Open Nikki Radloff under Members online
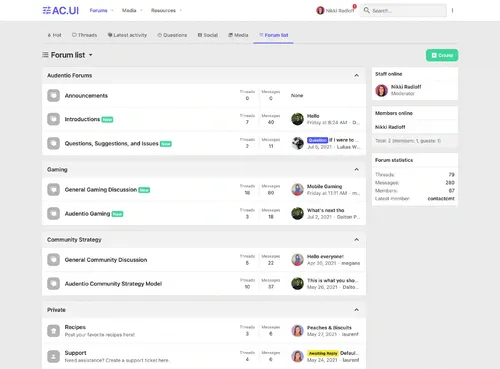Screen dimensions: 500x369 390,127
